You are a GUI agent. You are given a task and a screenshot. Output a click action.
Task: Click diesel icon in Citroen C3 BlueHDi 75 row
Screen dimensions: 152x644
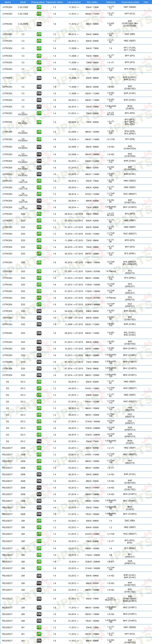[39, 107]
